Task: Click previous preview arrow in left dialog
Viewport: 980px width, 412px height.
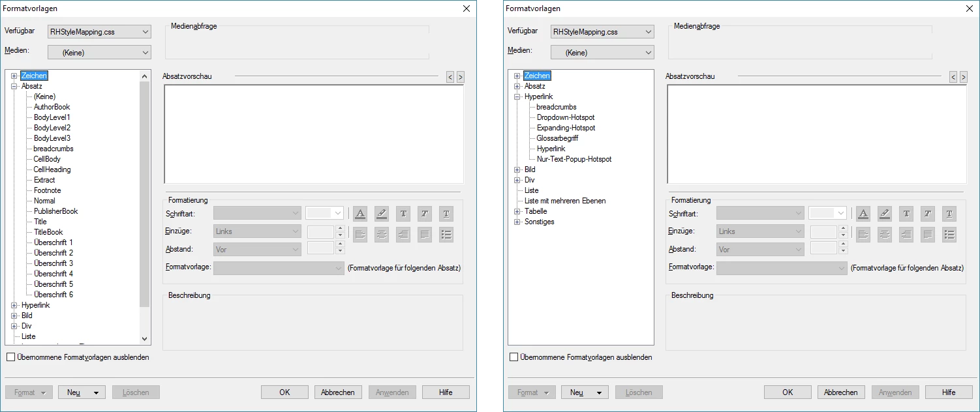Action: [450, 77]
